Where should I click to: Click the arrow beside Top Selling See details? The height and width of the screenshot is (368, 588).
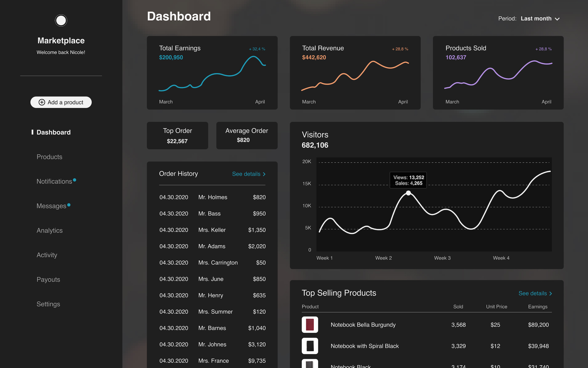click(x=551, y=294)
